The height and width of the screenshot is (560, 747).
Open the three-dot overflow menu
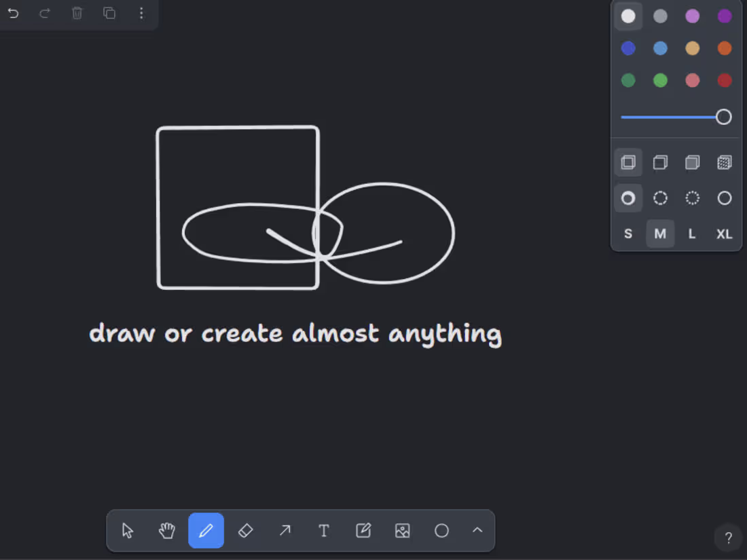(141, 13)
